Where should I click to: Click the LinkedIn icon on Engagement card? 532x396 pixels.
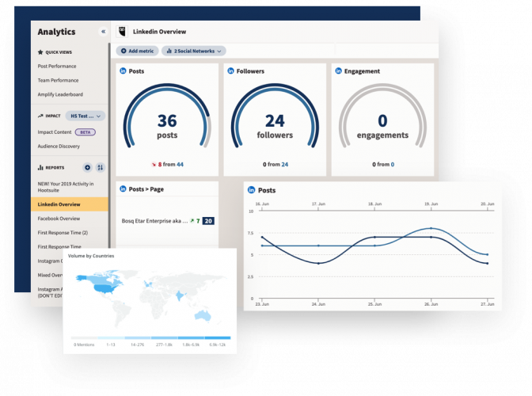coord(338,71)
